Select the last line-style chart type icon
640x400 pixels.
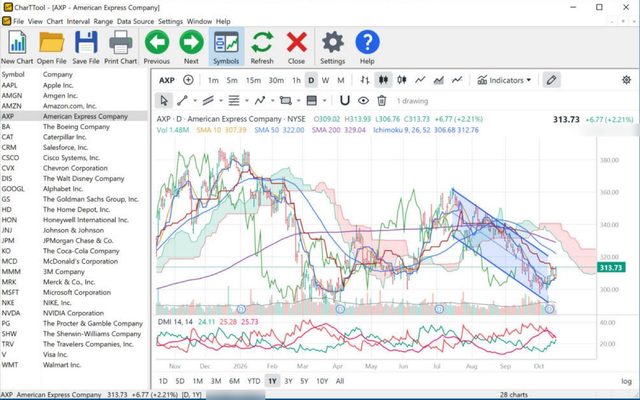pyautogui.click(x=457, y=80)
